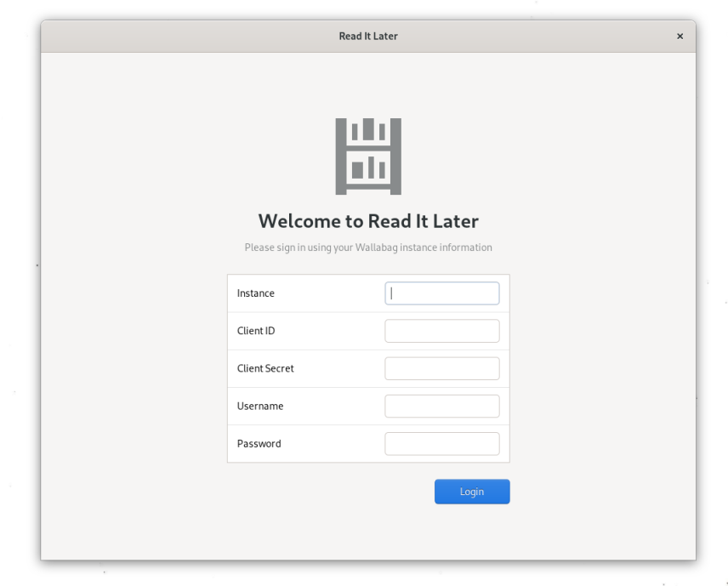Click the blue Login button
Viewport: 728px width, 586px height.
click(x=472, y=492)
